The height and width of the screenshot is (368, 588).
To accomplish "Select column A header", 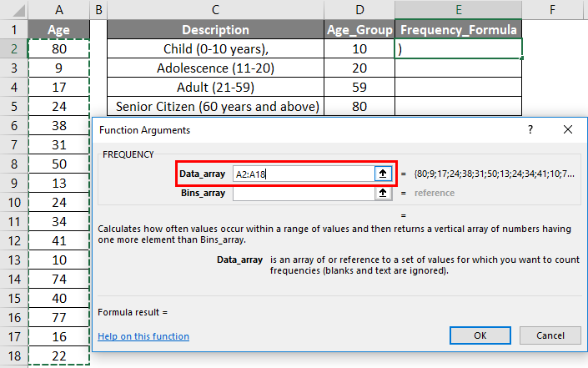I will click(58, 9).
